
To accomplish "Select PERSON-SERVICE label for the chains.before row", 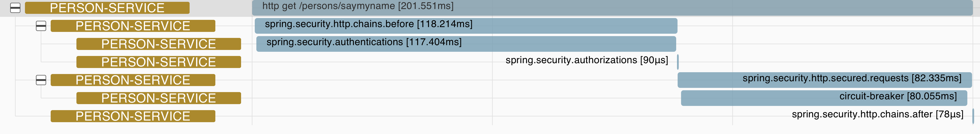I will [x=133, y=26].
